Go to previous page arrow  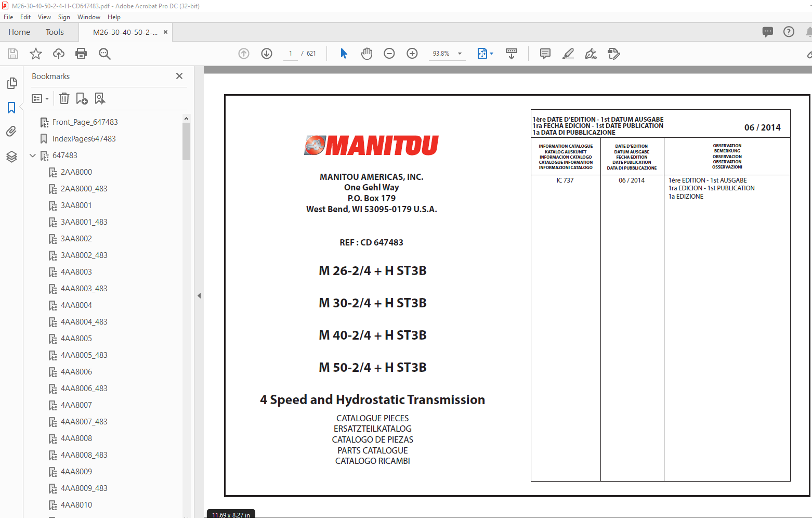(244, 54)
